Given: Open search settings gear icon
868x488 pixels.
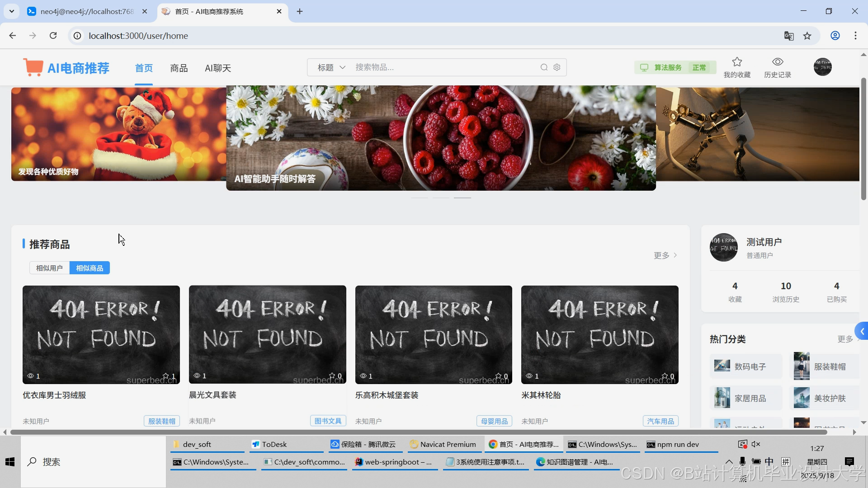Looking at the screenshot, I should point(557,67).
